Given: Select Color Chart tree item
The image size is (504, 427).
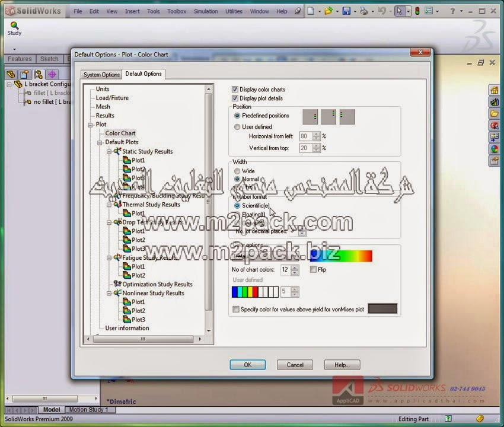Looking at the screenshot, I should [x=120, y=133].
